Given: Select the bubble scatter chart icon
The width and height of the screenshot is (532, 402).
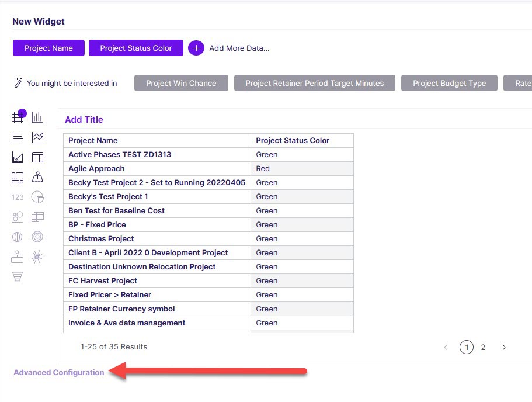Looking at the screenshot, I should [x=18, y=217].
